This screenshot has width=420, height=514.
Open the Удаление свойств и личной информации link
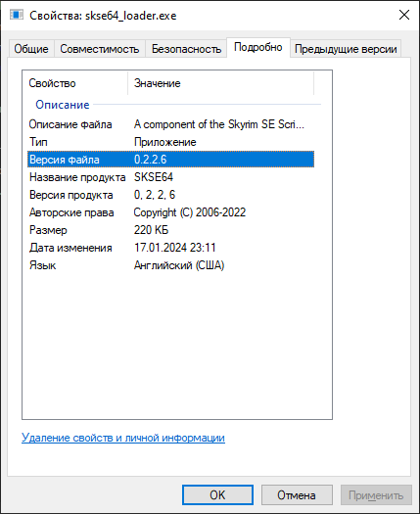tap(123, 438)
